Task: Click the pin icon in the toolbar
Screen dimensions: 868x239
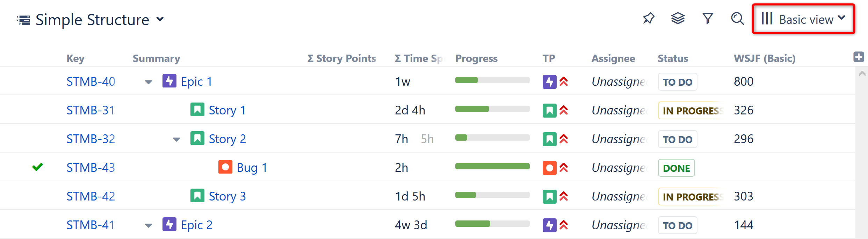Action: 649,19
